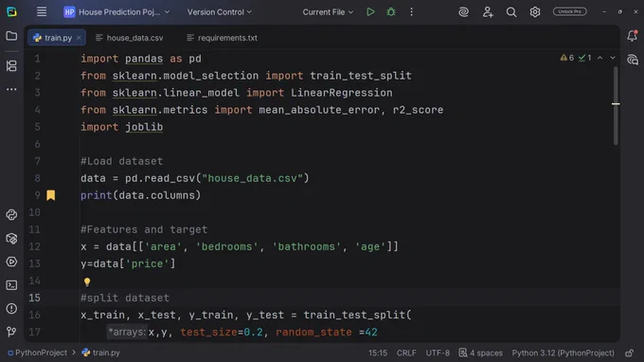
Task: Open Code With Me add-user icon
Action: [488, 12]
